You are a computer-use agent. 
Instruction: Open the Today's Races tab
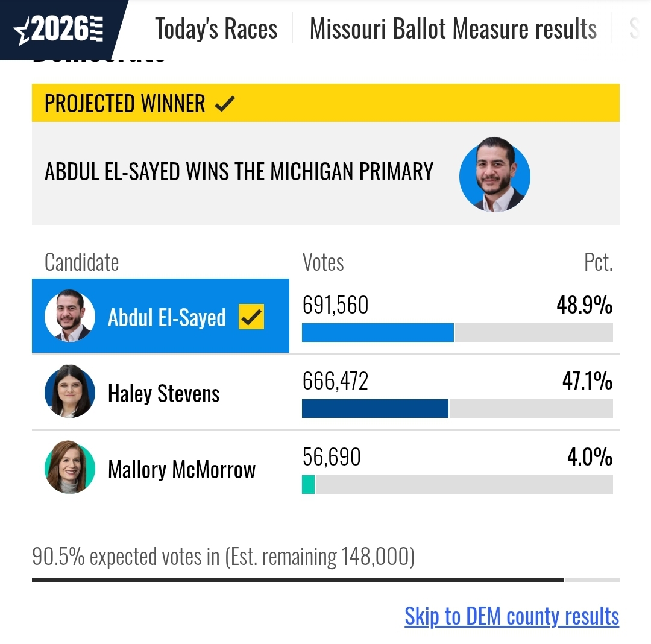coord(216,29)
